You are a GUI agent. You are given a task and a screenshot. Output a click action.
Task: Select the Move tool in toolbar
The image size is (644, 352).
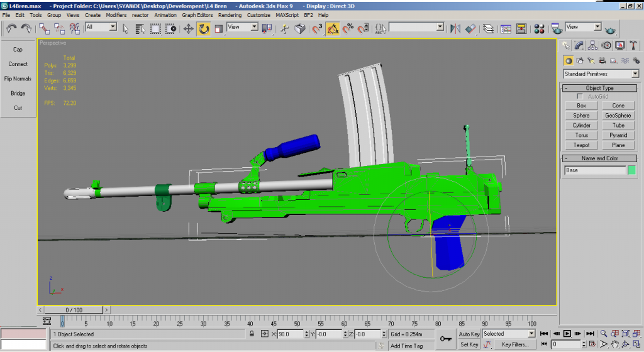[x=188, y=28]
